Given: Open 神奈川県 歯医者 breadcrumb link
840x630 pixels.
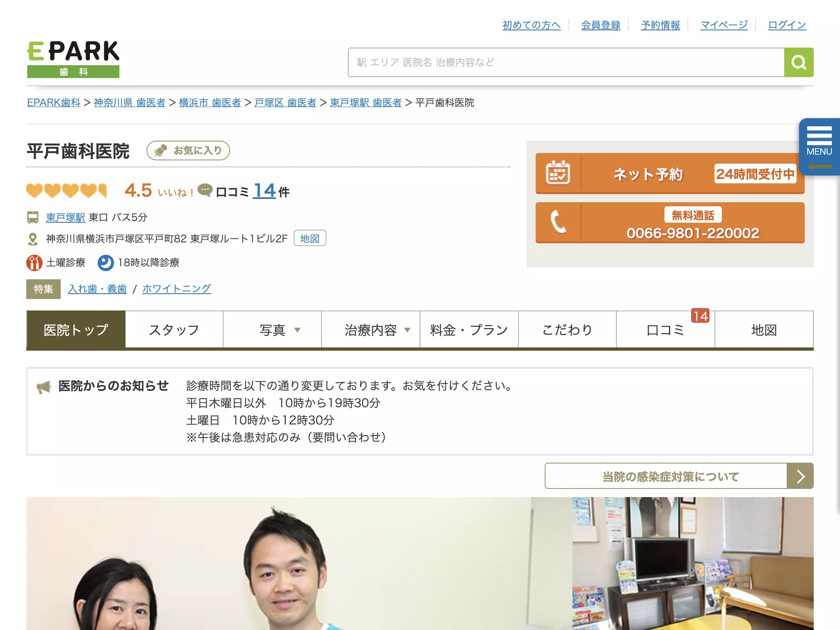Looking at the screenshot, I should (130, 103).
